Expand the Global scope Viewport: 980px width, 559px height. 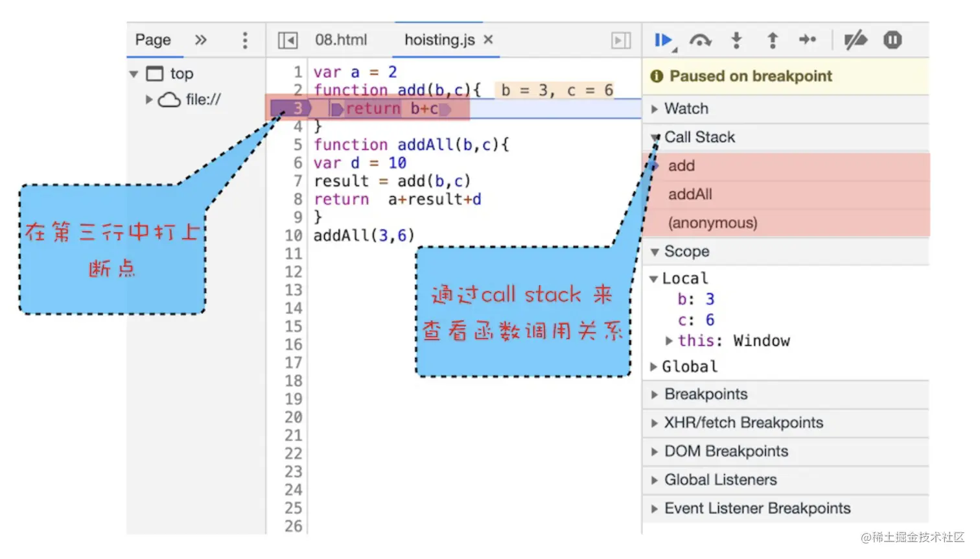coord(654,367)
